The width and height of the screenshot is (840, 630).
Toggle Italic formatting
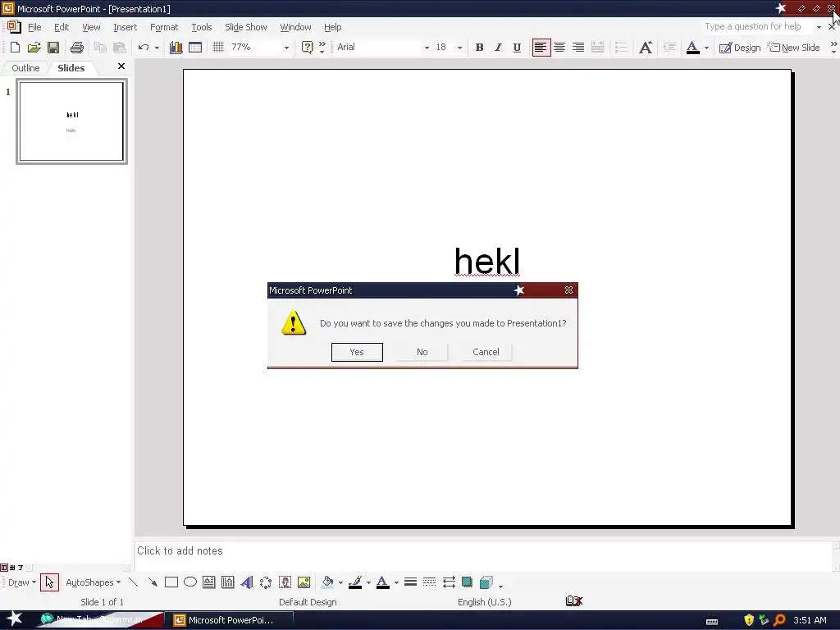pyautogui.click(x=498, y=47)
